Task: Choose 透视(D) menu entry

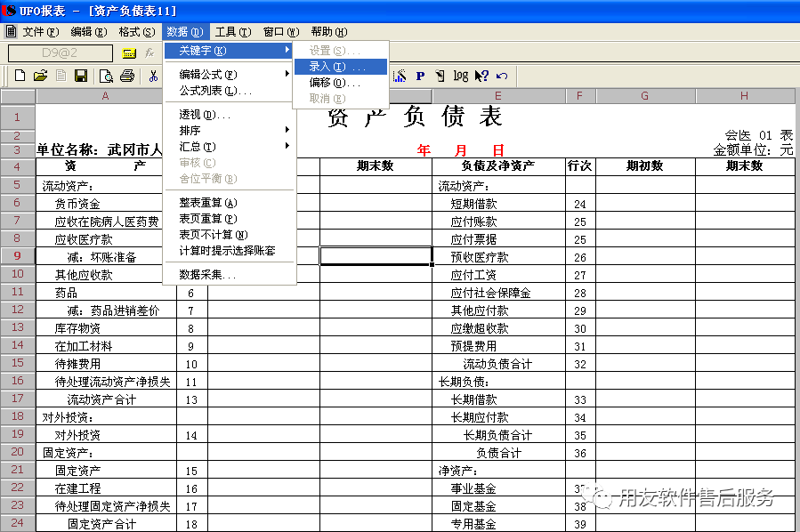Action: tap(229, 114)
